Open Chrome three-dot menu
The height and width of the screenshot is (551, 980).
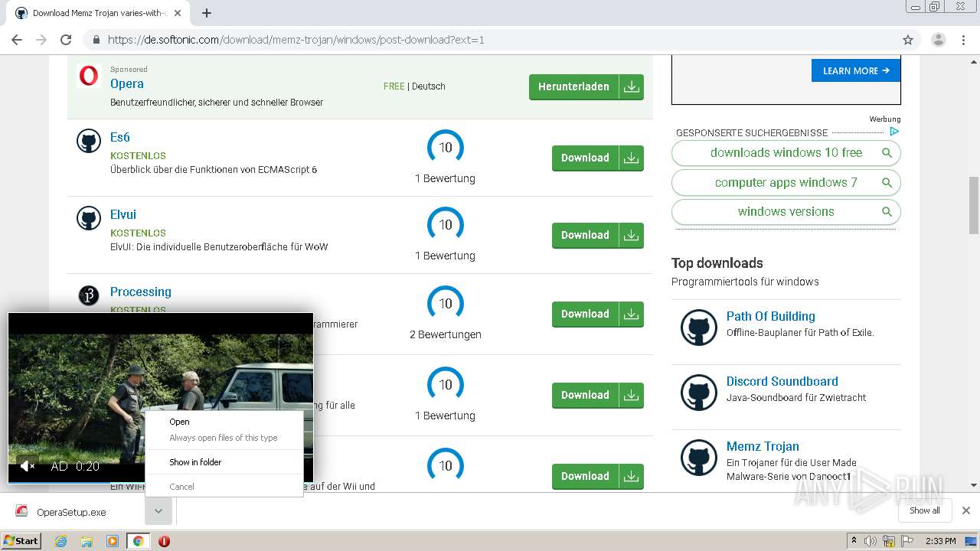[x=962, y=40]
